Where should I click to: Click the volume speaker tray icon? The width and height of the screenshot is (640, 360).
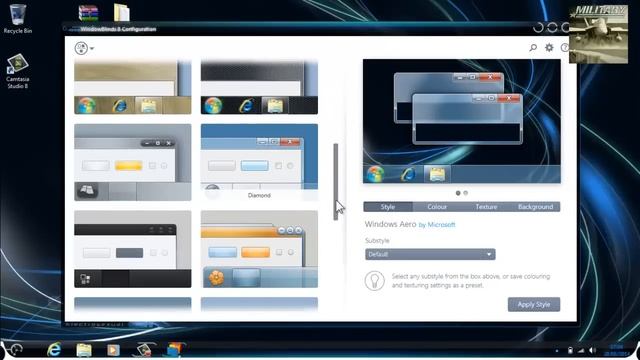click(x=592, y=350)
